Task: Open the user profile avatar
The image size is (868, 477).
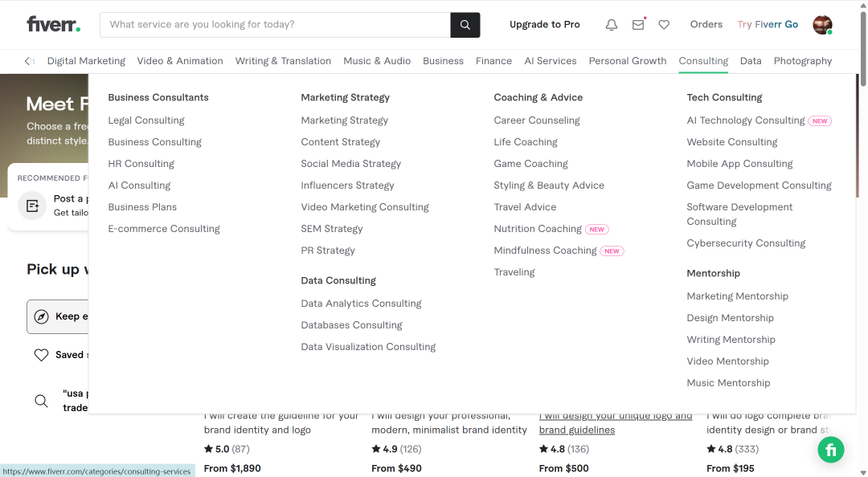Action: (823, 25)
